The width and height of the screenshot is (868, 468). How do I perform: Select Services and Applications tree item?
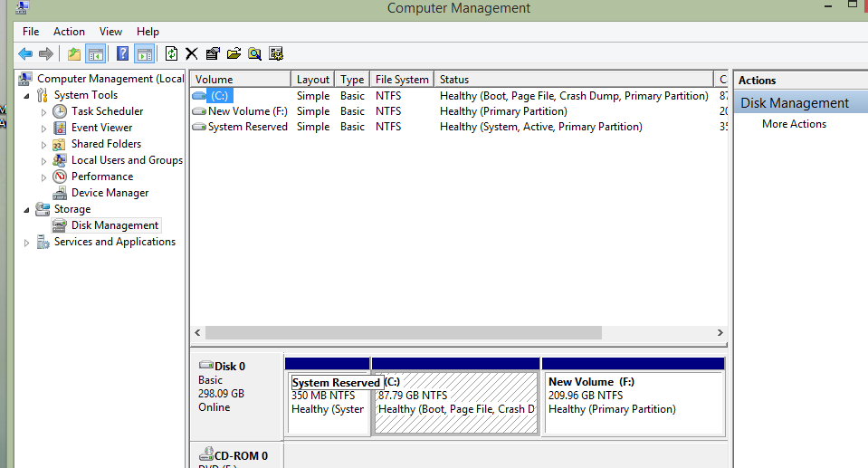click(x=115, y=242)
